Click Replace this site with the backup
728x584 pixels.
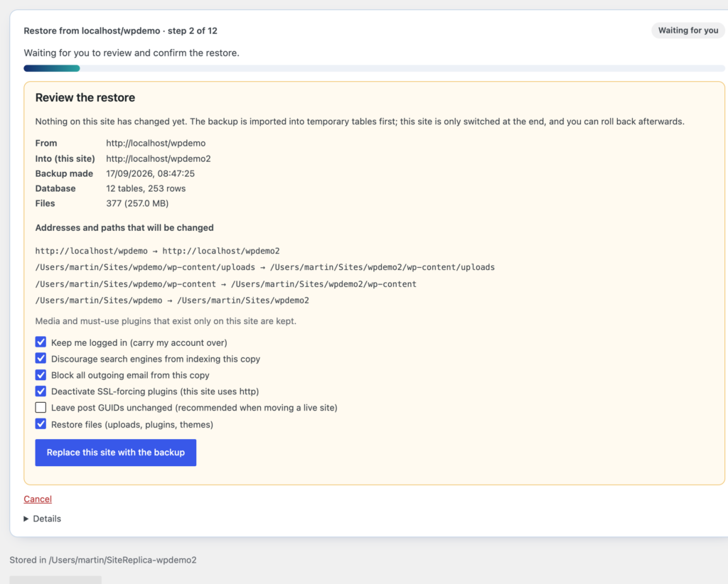[116, 453]
